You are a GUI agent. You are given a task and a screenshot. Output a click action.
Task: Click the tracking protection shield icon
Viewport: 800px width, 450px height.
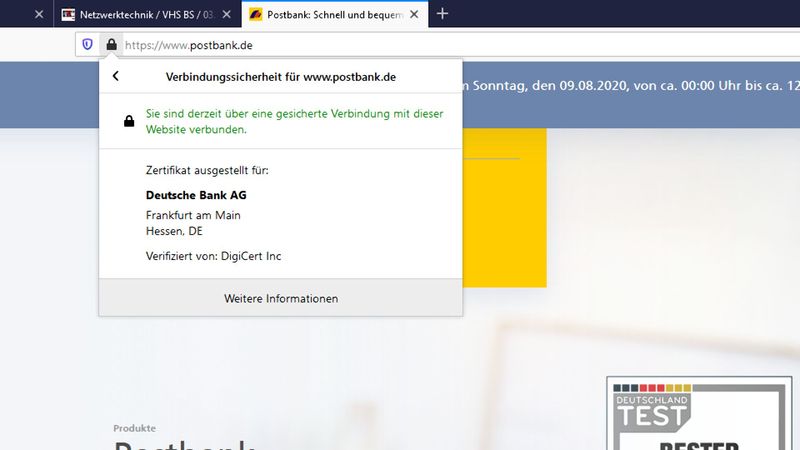tap(87, 44)
